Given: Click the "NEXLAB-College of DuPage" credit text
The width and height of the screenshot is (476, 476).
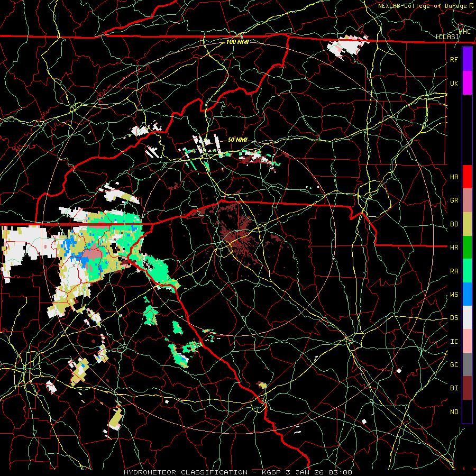Looking at the screenshot, I should tap(423, 6).
